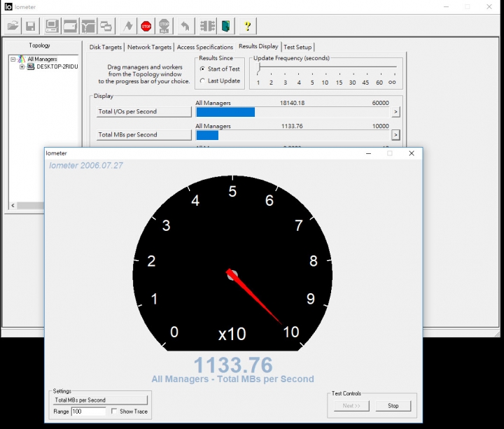Close the gauge Iometer window
The image size is (504, 429).
pos(412,153)
